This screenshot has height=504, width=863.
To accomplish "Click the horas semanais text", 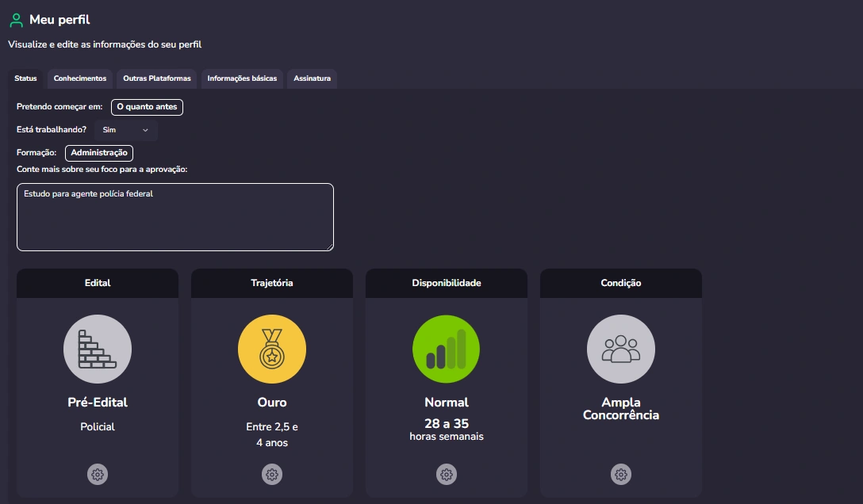I will point(447,437).
